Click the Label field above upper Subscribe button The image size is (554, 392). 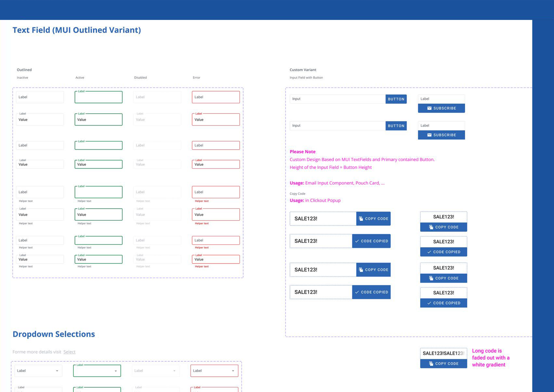coord(441,99)
